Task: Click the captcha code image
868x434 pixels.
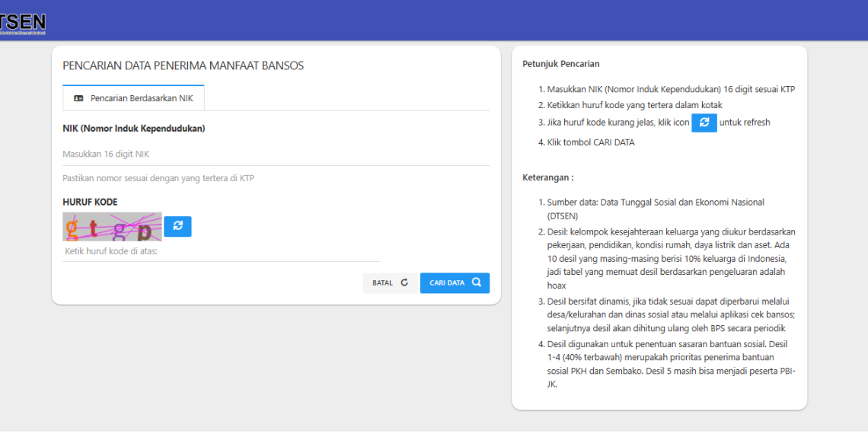Action: tap(112, 226)
